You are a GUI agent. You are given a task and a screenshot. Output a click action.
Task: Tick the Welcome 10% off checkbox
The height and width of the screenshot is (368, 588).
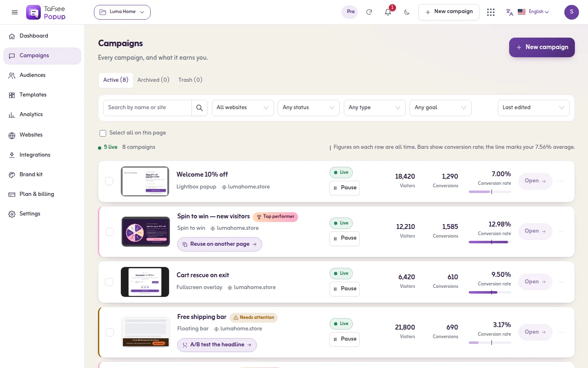click(x=109, y=181)
